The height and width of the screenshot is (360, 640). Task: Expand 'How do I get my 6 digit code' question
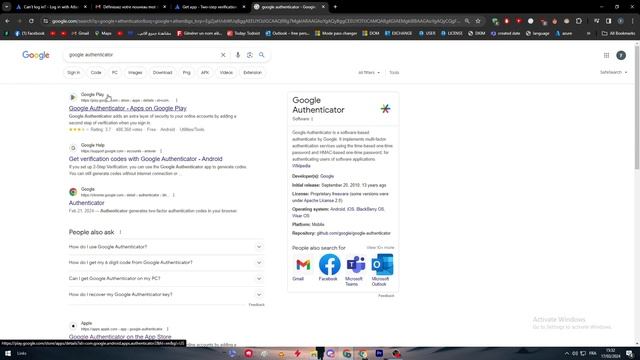[x=166, y=262]
